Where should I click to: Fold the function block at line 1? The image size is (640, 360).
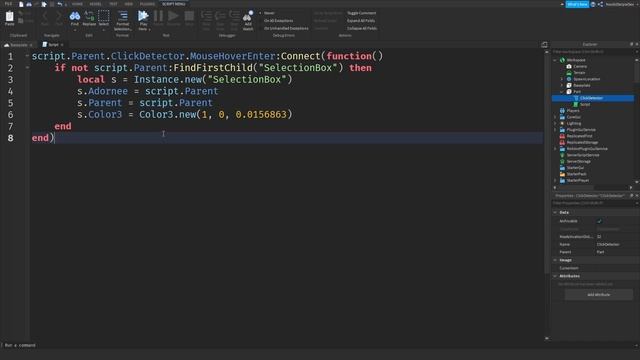coord(27,56)
